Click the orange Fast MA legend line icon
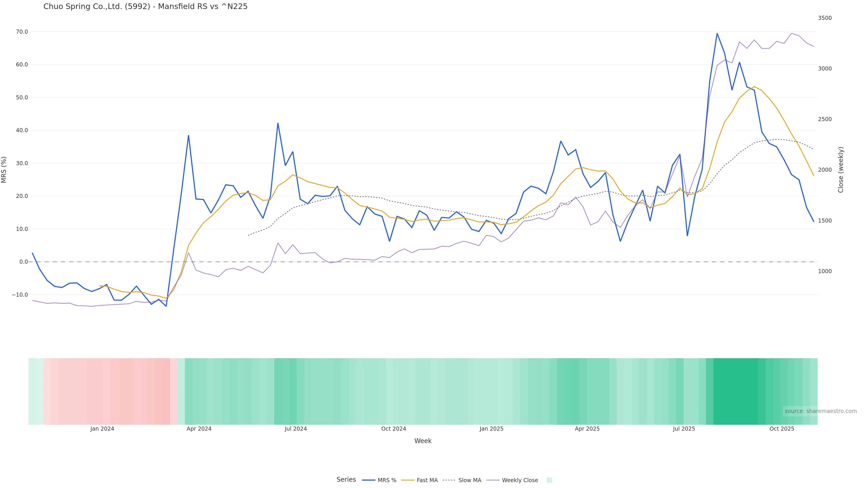868x488 pixels. [x=408, y=480]
